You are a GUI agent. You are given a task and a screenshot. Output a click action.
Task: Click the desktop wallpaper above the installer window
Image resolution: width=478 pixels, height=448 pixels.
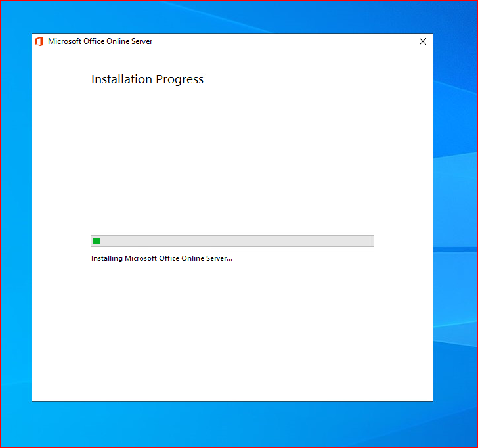232,16
